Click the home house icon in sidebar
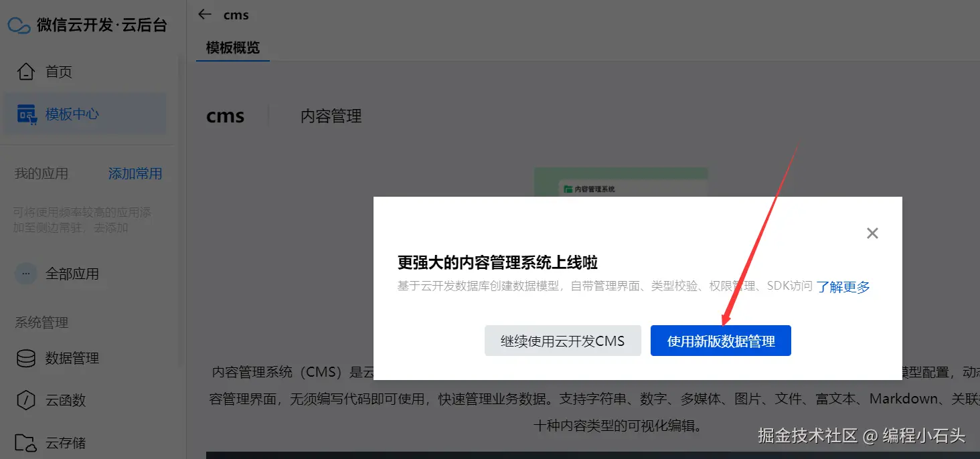Screen dimensions: 980x459 point(25,72)
